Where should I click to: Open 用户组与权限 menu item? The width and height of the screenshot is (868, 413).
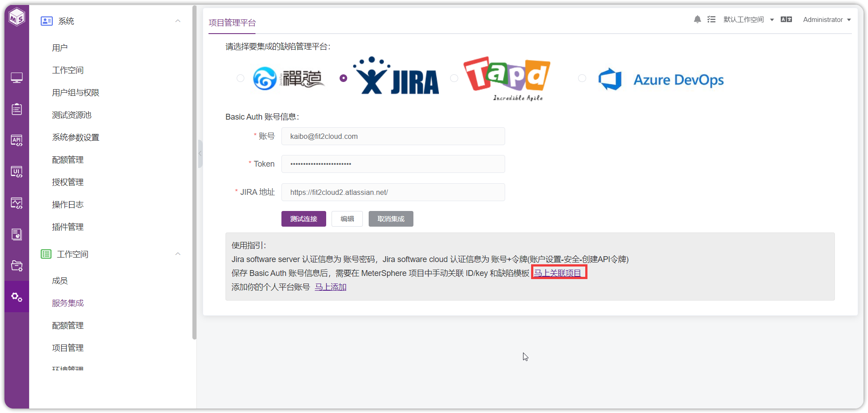(x=76, y=93)
